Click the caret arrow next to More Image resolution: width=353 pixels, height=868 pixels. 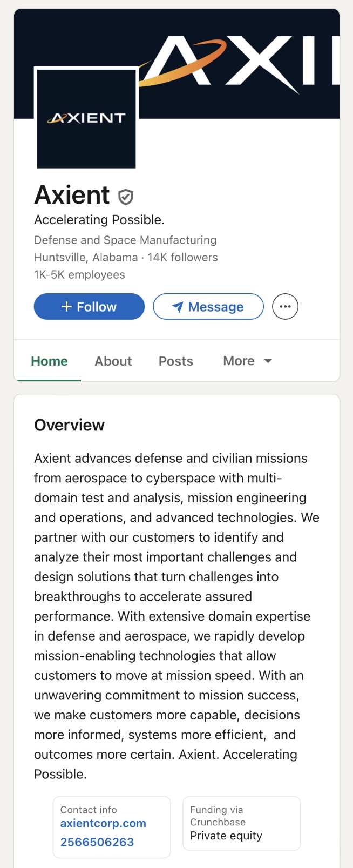pos(268,361)
